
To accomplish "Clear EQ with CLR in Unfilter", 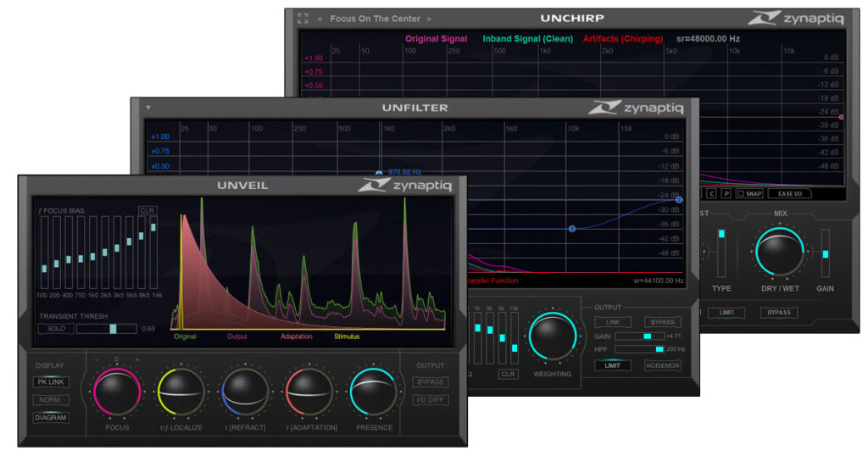I will click(x=508, y=374).
